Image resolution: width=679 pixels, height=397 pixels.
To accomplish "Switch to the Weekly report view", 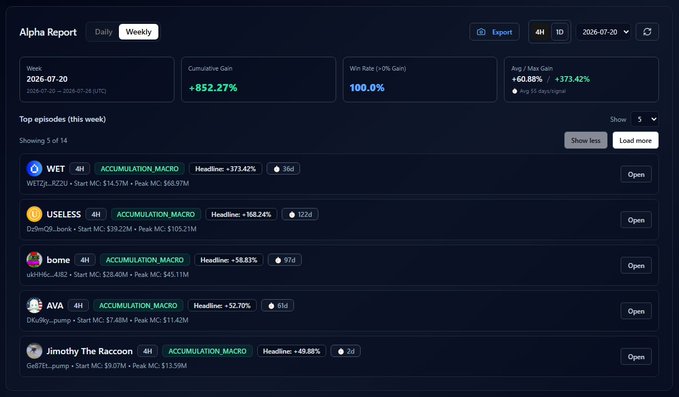I will (x=139, y=32).
